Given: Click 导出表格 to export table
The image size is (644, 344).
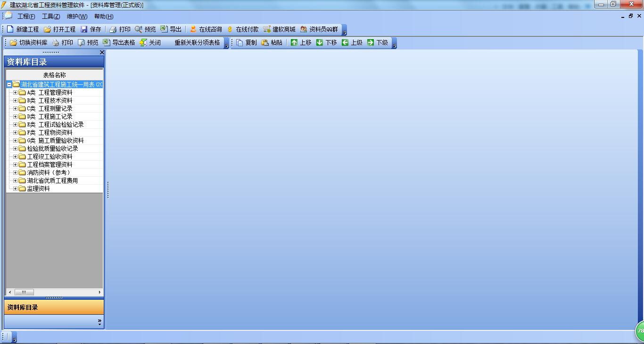Looking at the screenshot, I should [119, 42].
